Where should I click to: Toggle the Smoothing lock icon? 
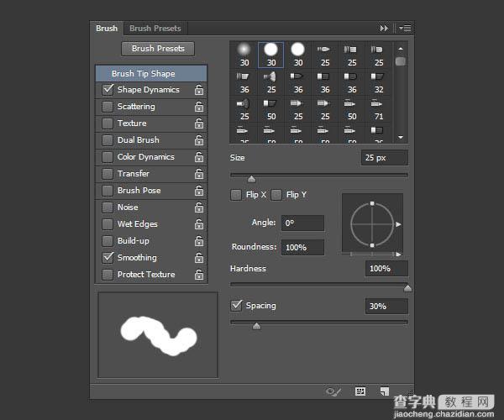point(199,257)
